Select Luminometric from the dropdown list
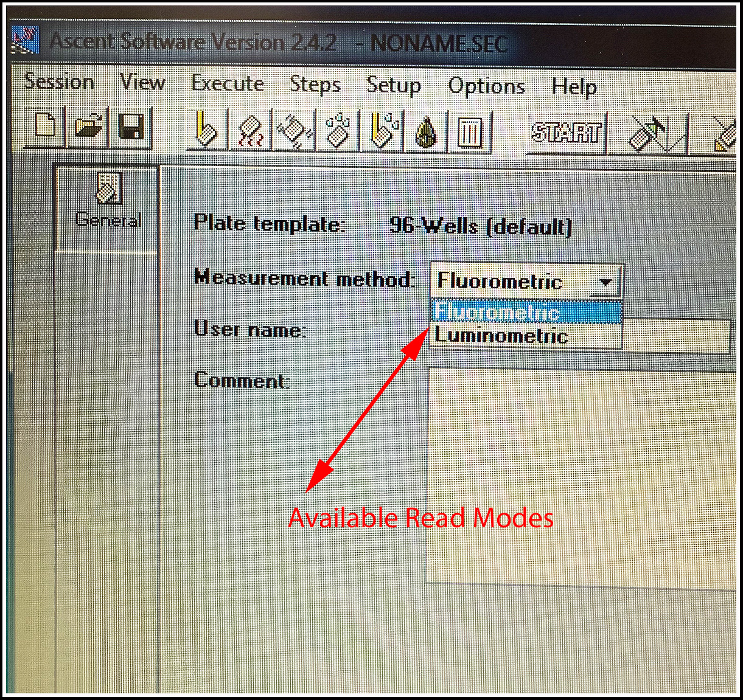743x700 pixels. point(501,336)
